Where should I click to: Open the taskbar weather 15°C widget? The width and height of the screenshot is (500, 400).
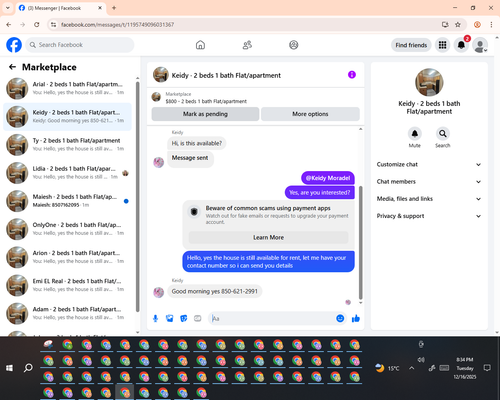387,368
